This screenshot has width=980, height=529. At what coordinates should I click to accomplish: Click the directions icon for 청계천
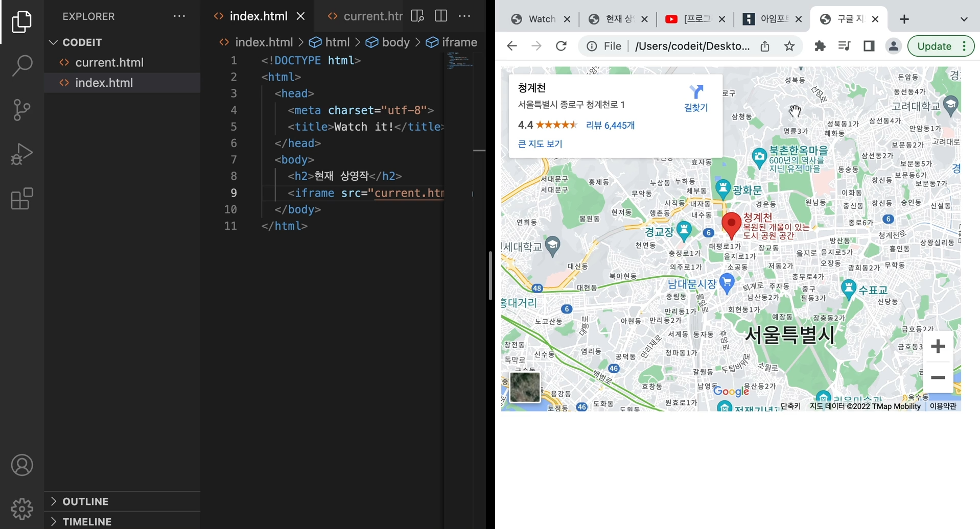point(696,92)
